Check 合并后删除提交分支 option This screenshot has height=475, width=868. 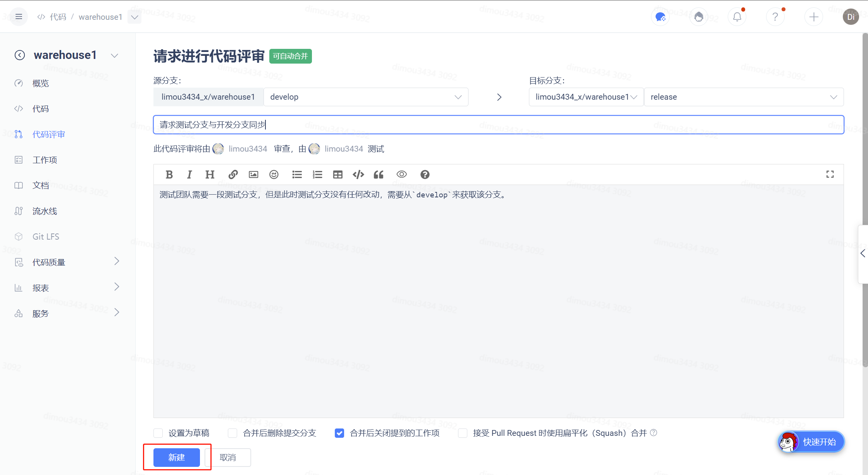point(232,433)
